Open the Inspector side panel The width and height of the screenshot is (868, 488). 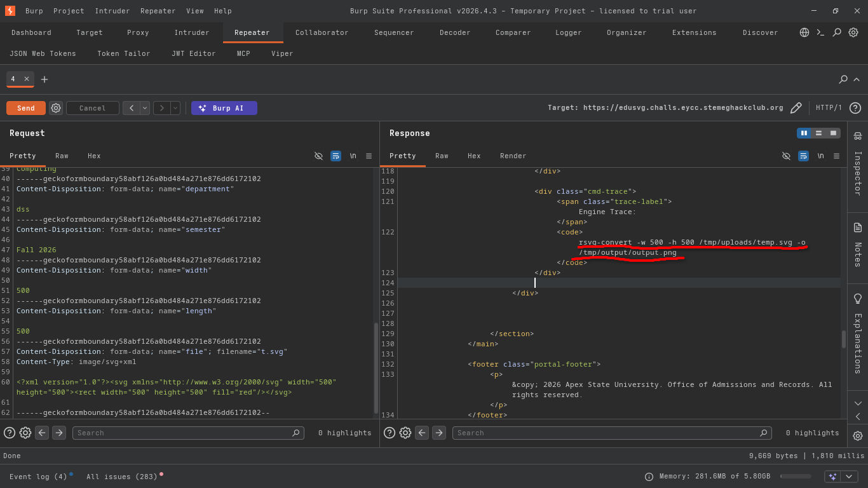click(x=858, y=165)
